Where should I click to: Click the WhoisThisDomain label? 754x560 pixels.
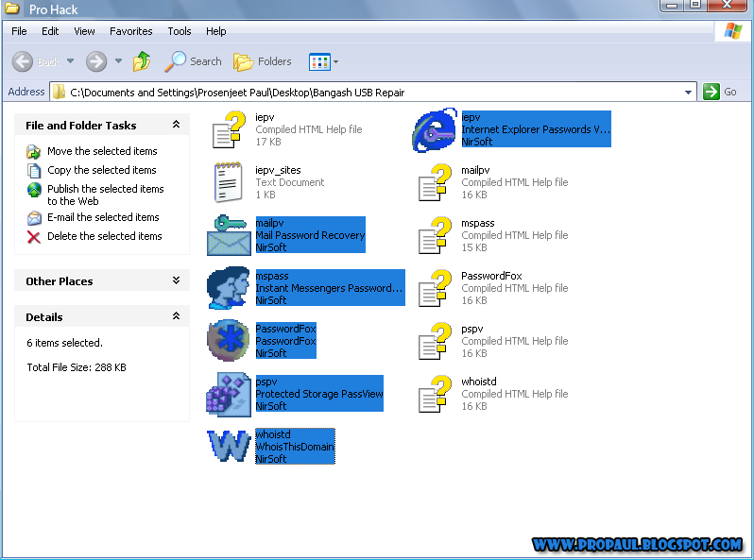295,447
